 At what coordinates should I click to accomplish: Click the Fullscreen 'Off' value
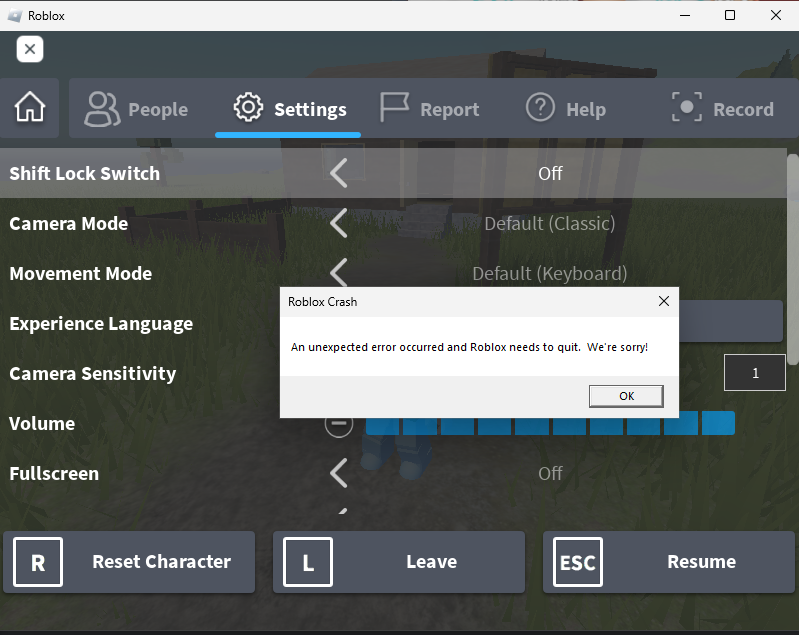coord(550,473)
